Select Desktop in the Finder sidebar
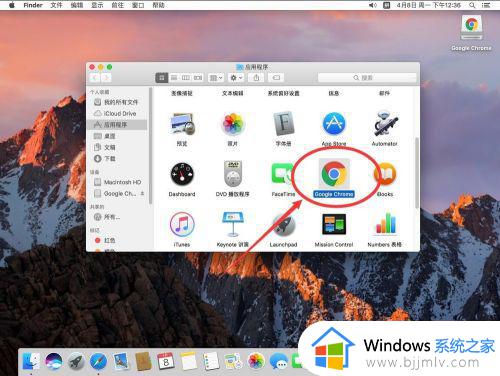The height and width of the screenshot is (376, 500). click(x=117, y=136)
